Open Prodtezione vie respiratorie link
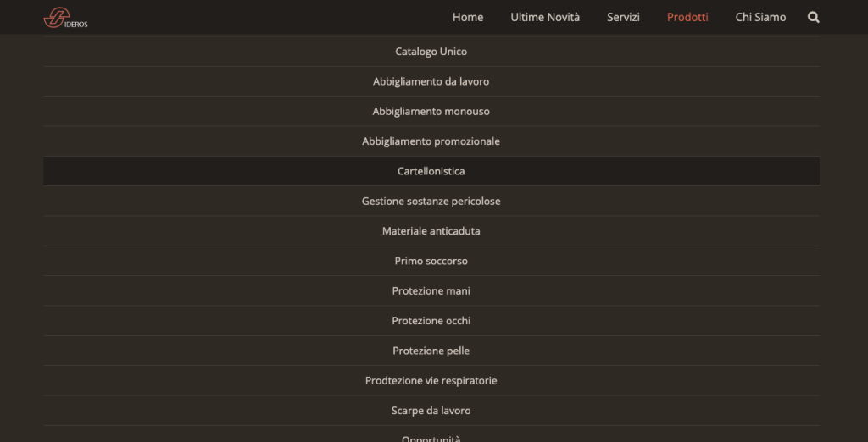 click(431, 380)
